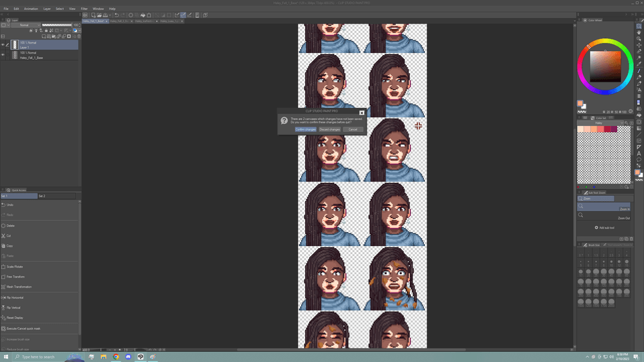Toggle snap to special ruler icon
The image size is (644, 362).
[183, 15]
